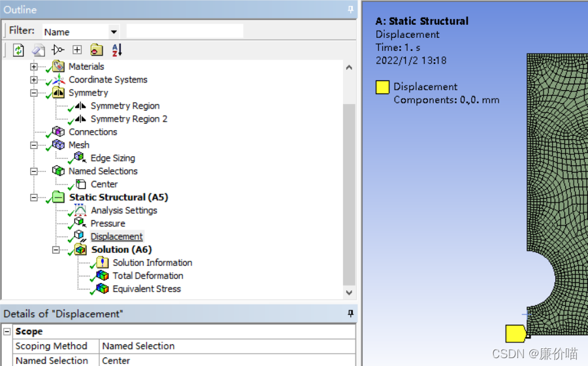Select the Solution Information item
Viewport: 588px width, 366px height.
point(152,263)
